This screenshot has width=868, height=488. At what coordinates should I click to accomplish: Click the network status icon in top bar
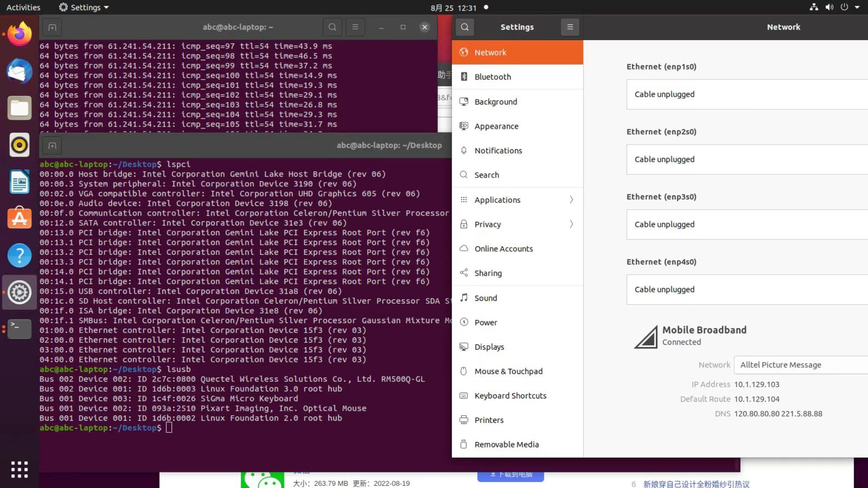tap(814, 7)
